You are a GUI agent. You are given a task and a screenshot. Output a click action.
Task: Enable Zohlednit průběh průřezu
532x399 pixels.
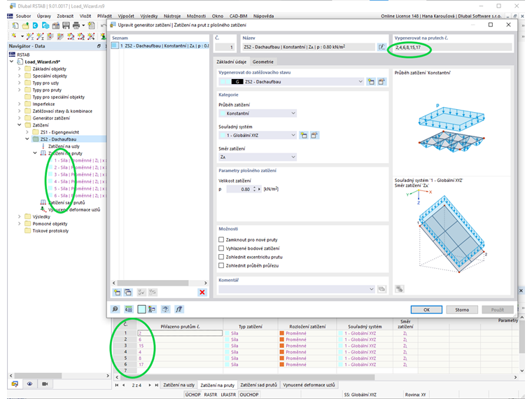click(x=221, y=266)
